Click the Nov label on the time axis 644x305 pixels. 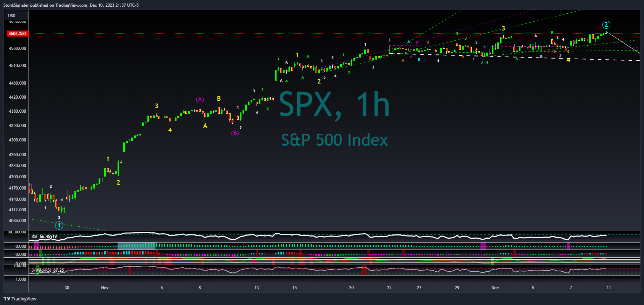(105, 288)
